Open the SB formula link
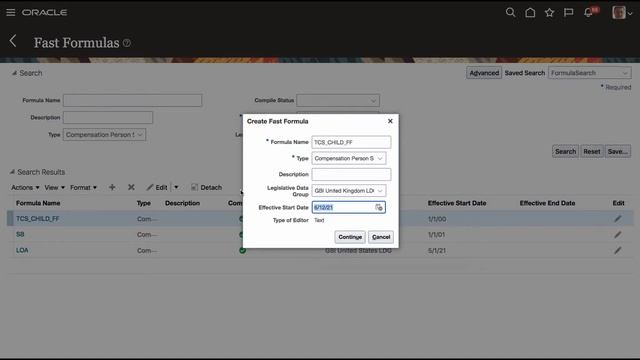640x360 pixels. (x=20, y=234)
